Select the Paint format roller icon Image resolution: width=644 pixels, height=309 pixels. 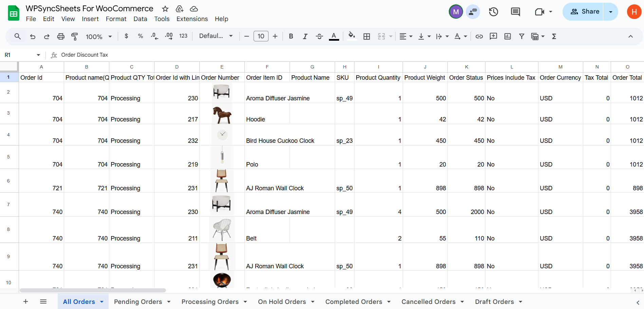pos(75,36)
